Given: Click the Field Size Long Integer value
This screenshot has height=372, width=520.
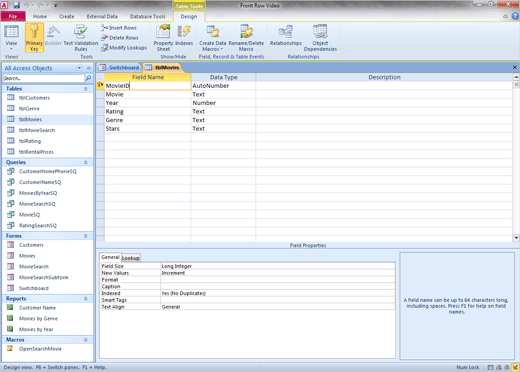Looking at the screenshot, I should (x=278, y=266).
